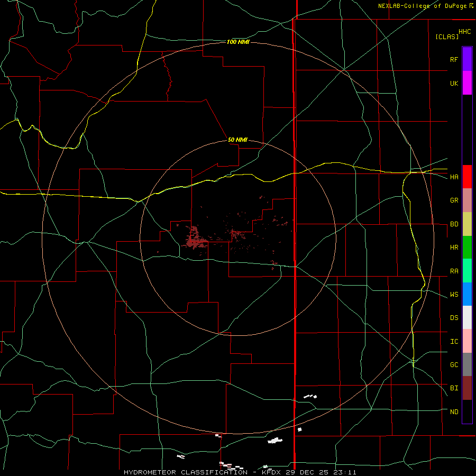Click the HA red legend swatch
This screenshot has width=476, height=476.
[467, 177]
